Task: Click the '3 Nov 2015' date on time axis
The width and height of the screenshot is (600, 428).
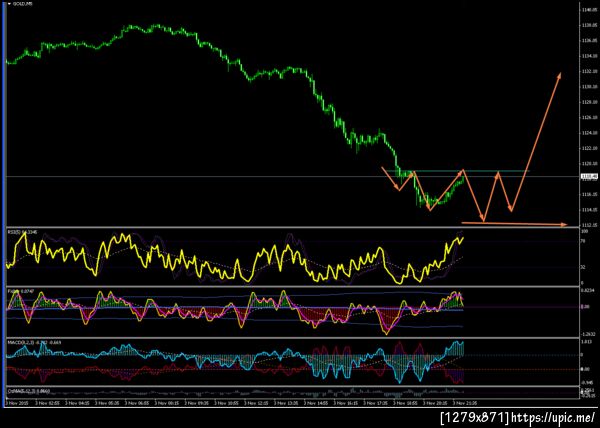Action: 16,403
